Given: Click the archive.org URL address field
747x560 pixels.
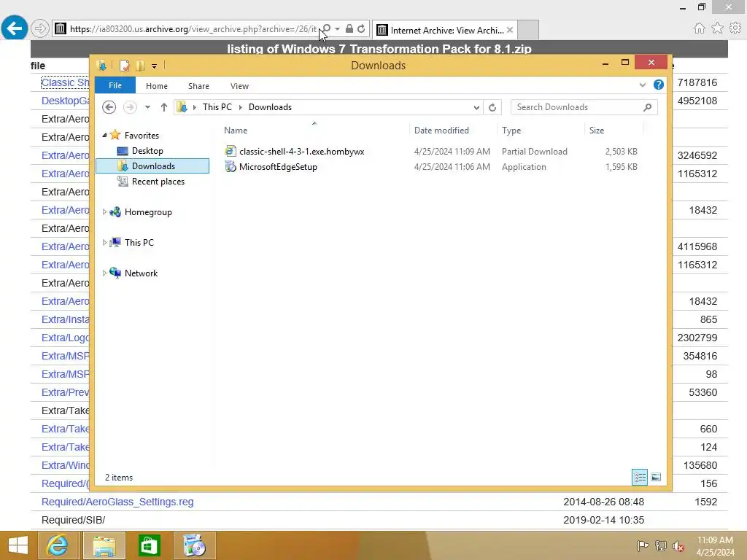Looking at the screenshot, I should (x=193, y=29).
